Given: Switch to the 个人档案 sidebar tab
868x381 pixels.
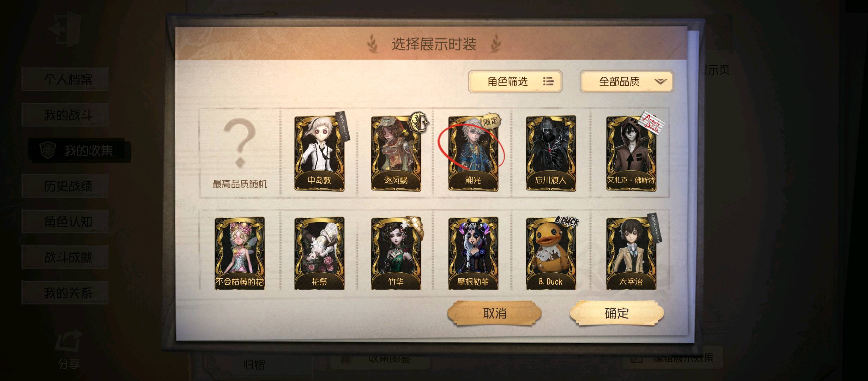Looking at the screenshot, I should click(x=65, y=79).
